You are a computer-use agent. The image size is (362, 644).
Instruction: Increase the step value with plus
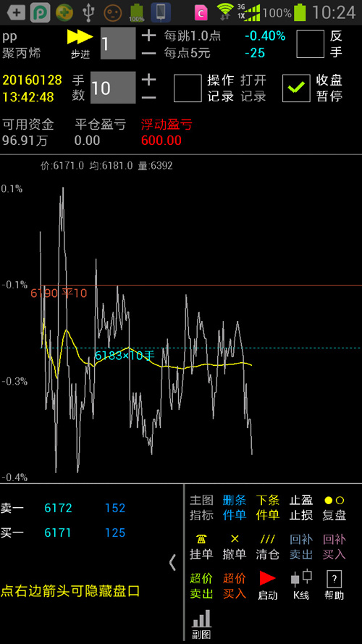[148, 35]
